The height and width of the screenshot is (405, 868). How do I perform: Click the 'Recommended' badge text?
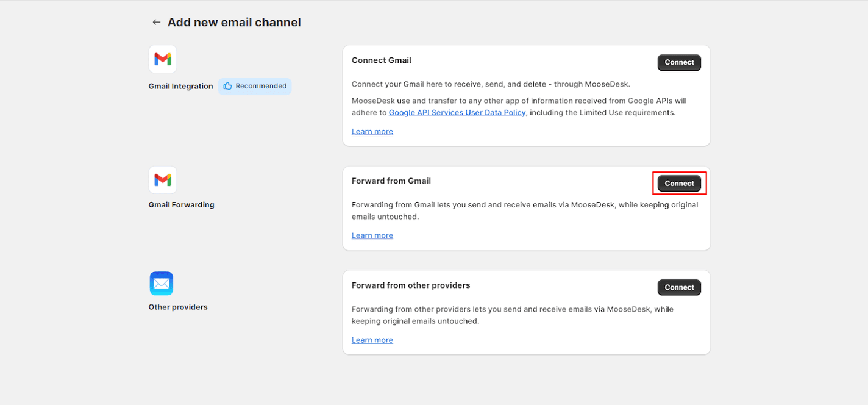[261, 86]
